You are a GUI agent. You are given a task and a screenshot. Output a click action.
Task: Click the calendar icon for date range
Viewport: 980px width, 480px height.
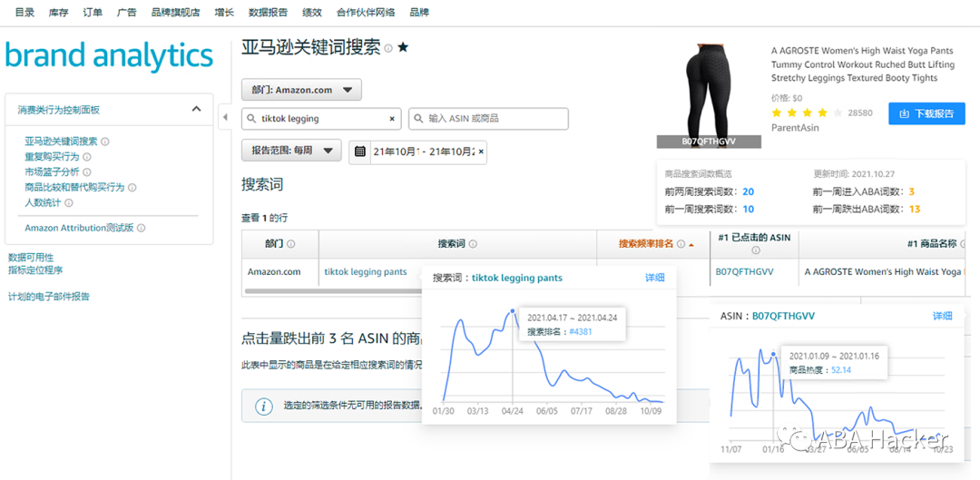[360, 152]
